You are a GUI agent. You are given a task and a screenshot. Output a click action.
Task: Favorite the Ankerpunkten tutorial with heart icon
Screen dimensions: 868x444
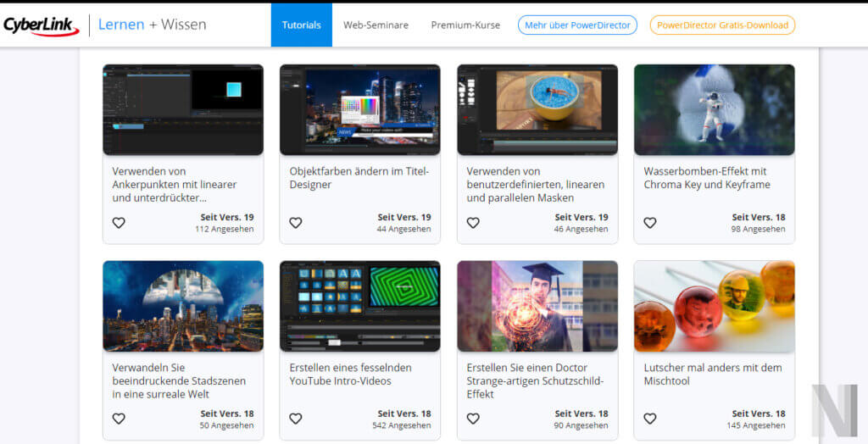tap(119, 223)
